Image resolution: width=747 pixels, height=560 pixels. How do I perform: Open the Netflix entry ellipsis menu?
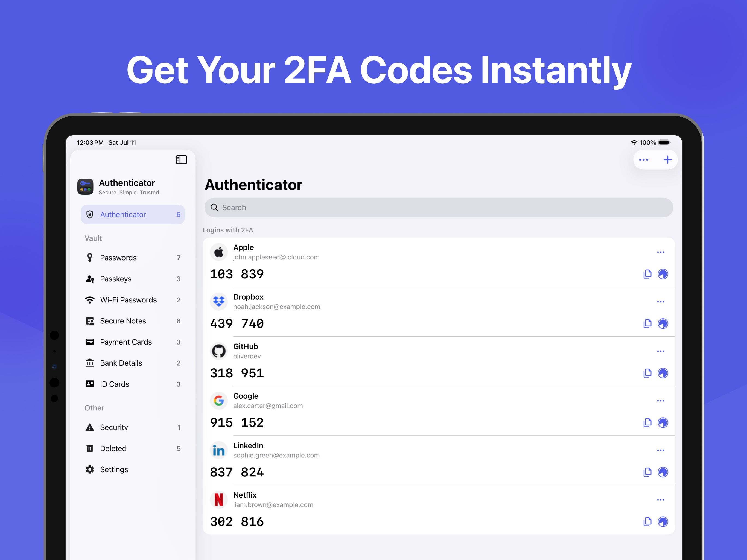tap(661, 500)
